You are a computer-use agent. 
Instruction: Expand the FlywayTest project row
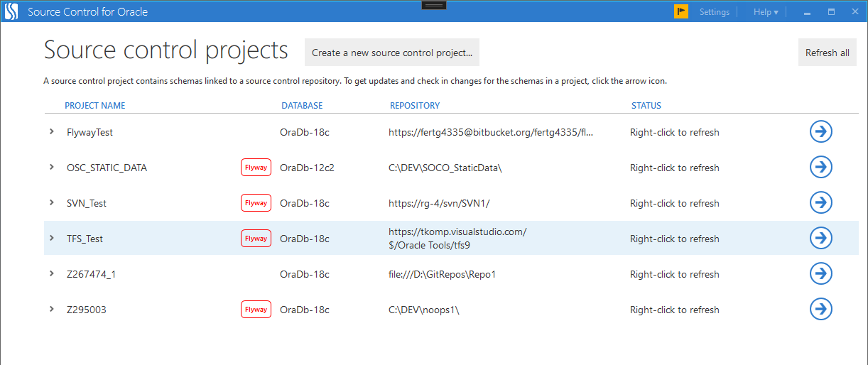point(52,132)
